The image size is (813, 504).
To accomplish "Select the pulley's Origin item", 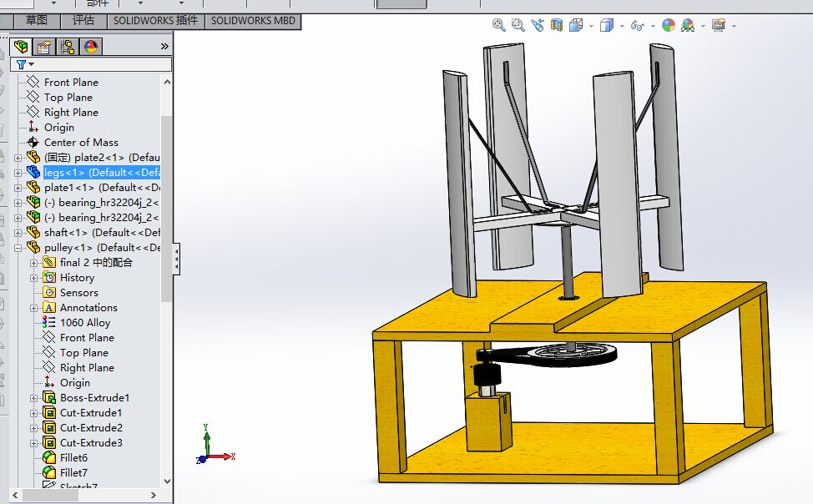I will tap(74, 383).
